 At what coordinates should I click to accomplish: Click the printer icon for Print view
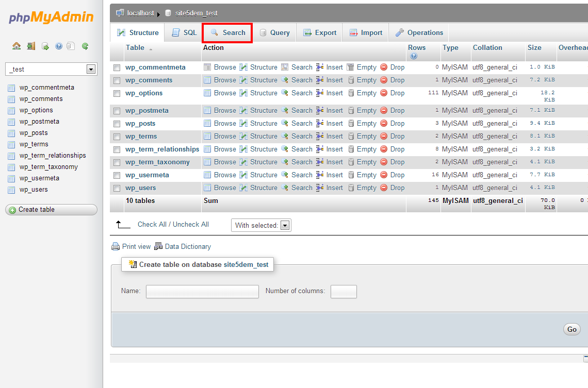(x=116, y=246)
